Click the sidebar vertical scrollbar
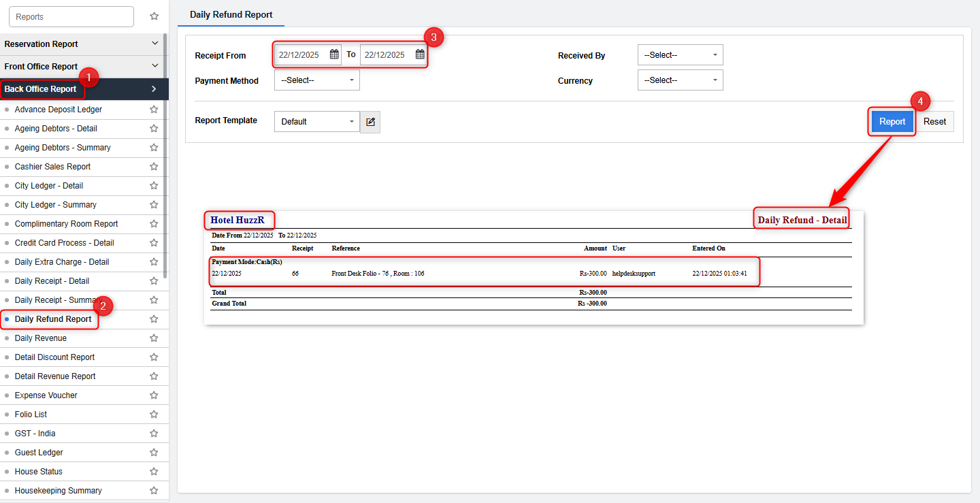The image size is (980, 503). (165, 157)
